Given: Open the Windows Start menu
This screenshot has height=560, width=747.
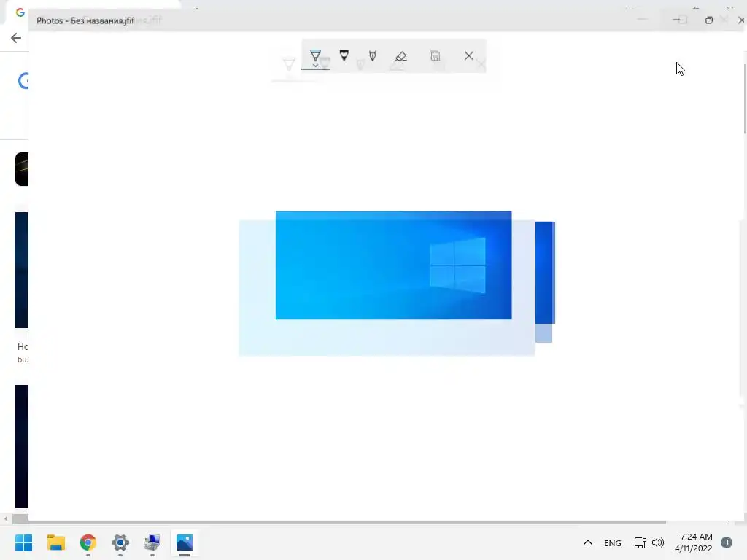Looking at the screenshot, I should click(24, 542).
